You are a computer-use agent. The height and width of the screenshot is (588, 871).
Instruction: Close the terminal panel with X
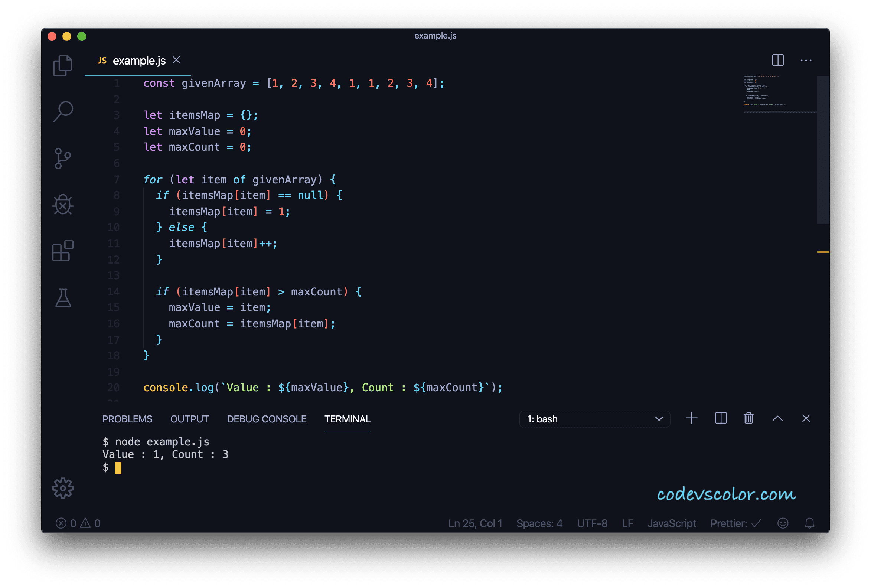pyautogui.click(x=806, y=419)
